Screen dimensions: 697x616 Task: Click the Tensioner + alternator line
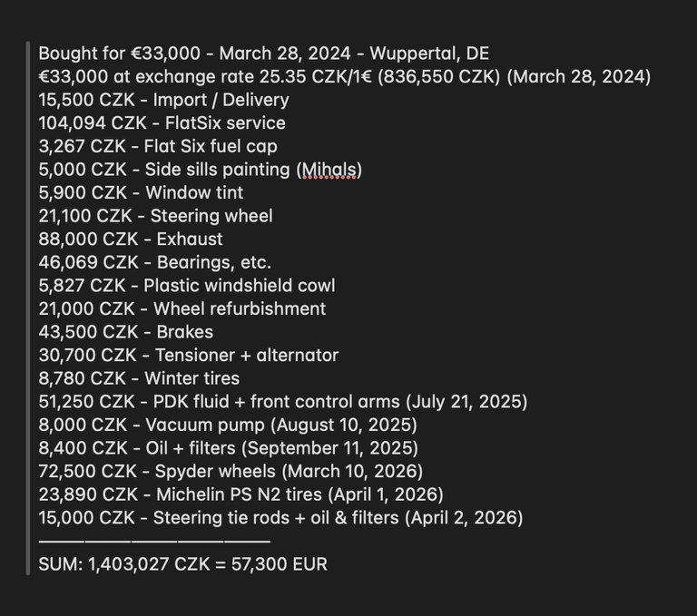click(188, 356)
